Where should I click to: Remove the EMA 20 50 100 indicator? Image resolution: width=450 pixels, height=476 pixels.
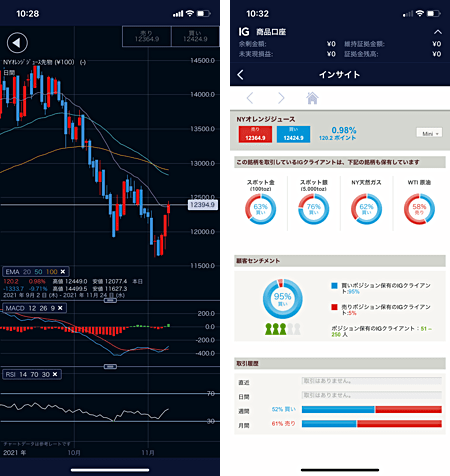[63, 272]
